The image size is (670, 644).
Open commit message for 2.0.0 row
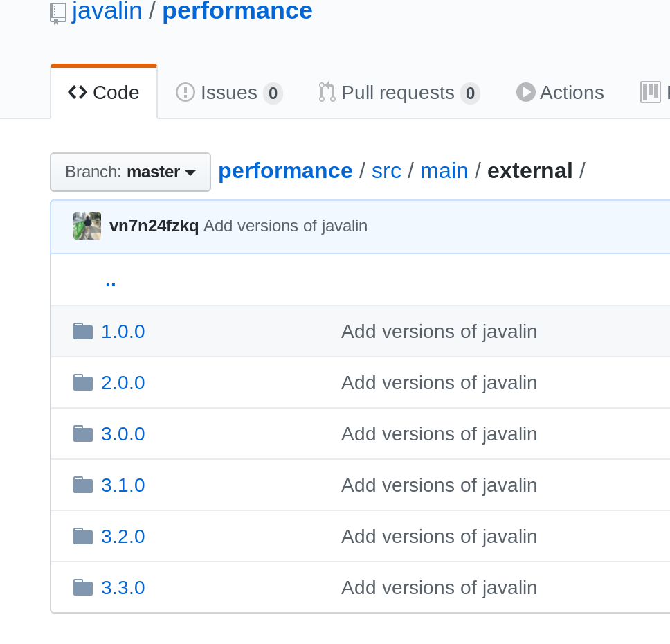click(x=440, y=383)
